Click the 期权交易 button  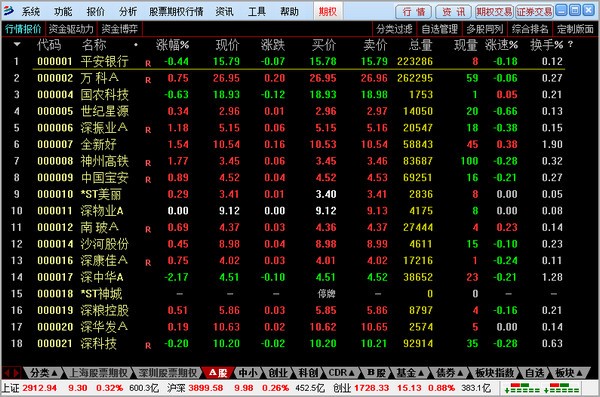point(494,12)
